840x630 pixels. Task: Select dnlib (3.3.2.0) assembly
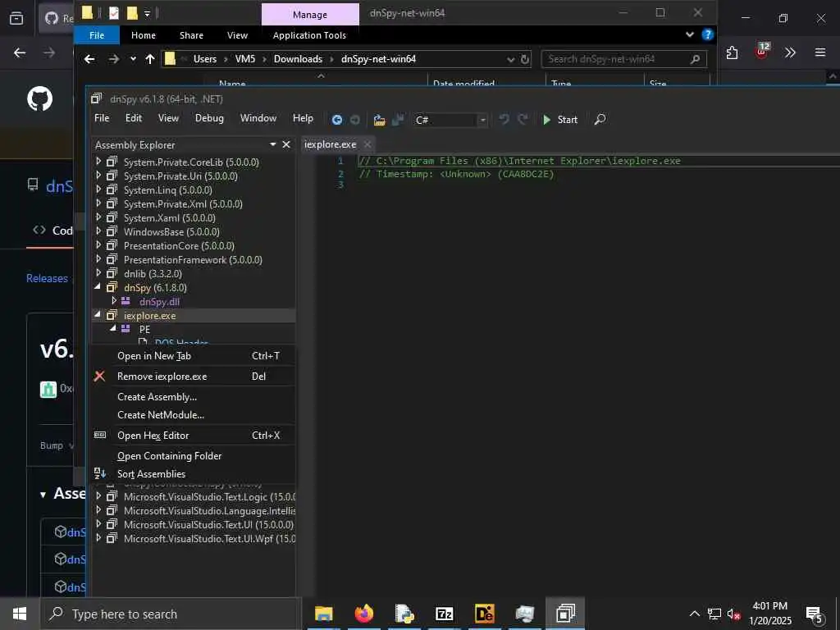tap(153, 274)
